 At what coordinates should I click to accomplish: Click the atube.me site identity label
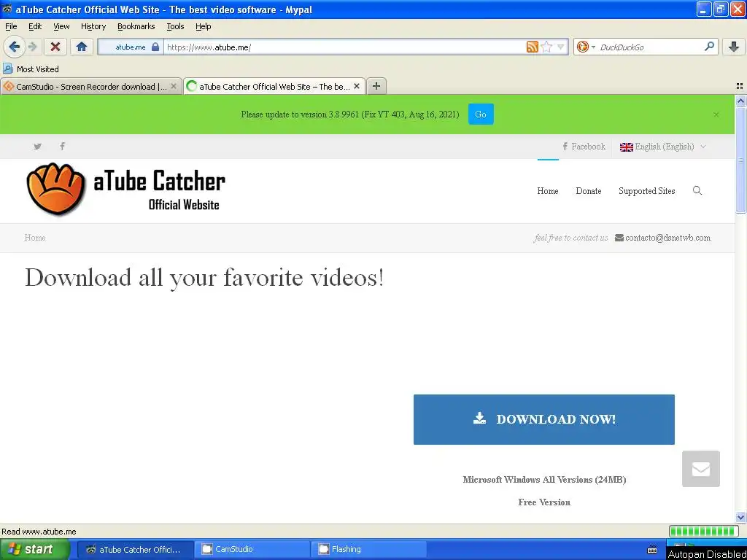[x=131, y=47]
